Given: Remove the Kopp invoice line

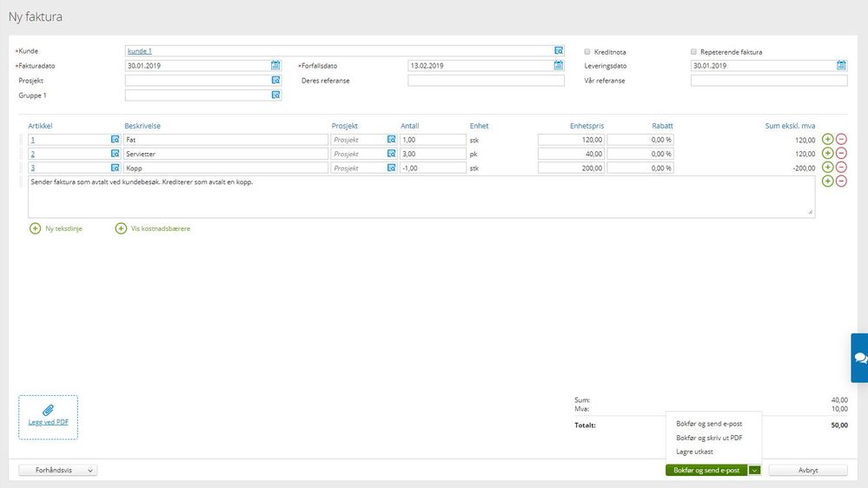Looking at the screenshot, I should tap(841, 167).
